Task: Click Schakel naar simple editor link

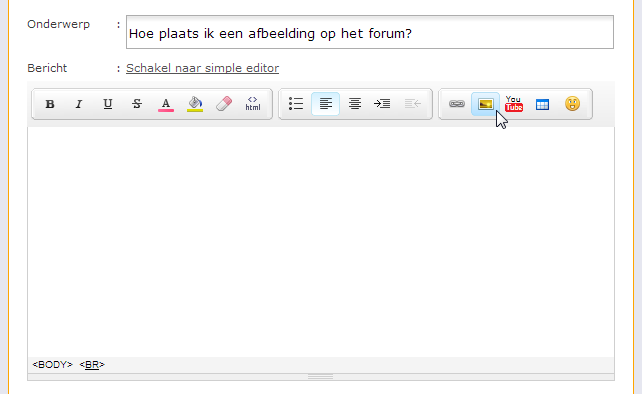Action: [202, 68]
